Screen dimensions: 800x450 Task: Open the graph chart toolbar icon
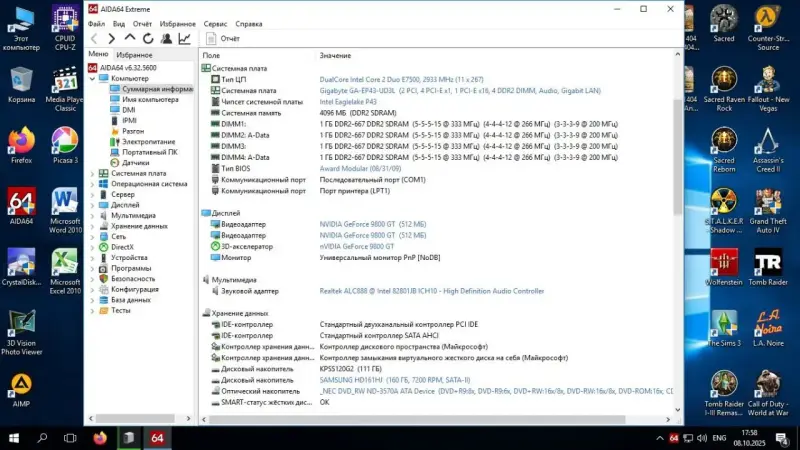(185, 39)
